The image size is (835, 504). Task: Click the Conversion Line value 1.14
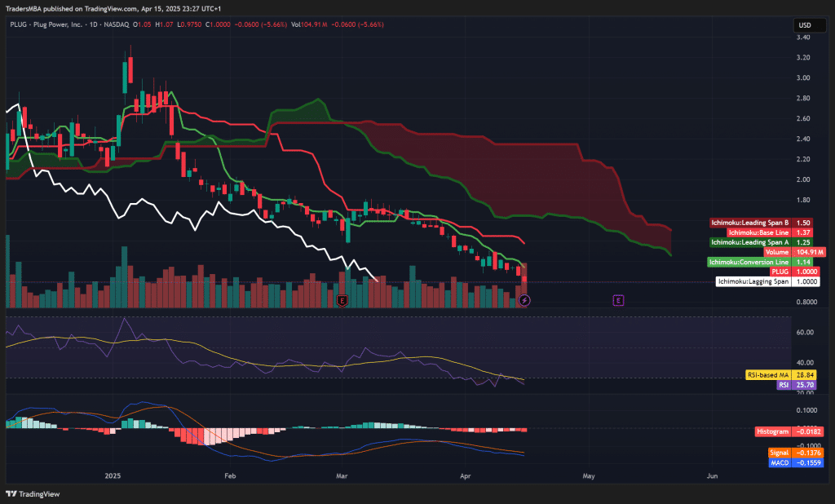pyautogui.click(x=803, y=262)
